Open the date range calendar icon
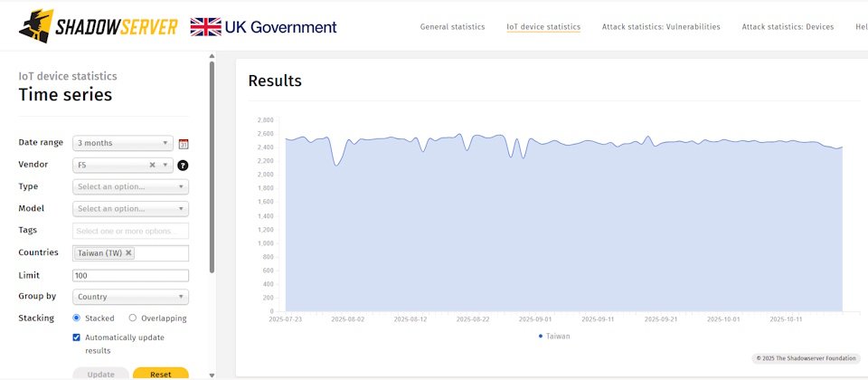The width and height of the screenshot is (868, 380). tap(184, 143)
